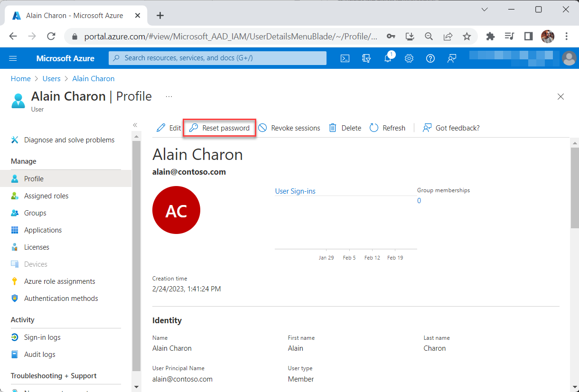The height and width of the screenshot is (392, 579).
Task: Open the notifications bell
Action: click(388, 58)
